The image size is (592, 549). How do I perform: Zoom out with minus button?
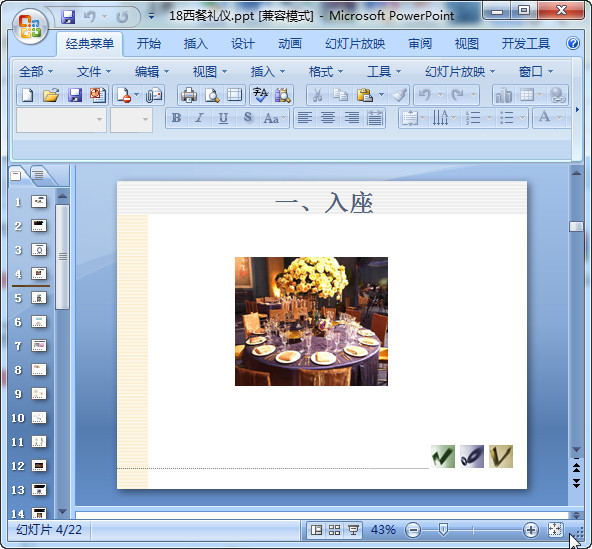[x=413, y=530]
